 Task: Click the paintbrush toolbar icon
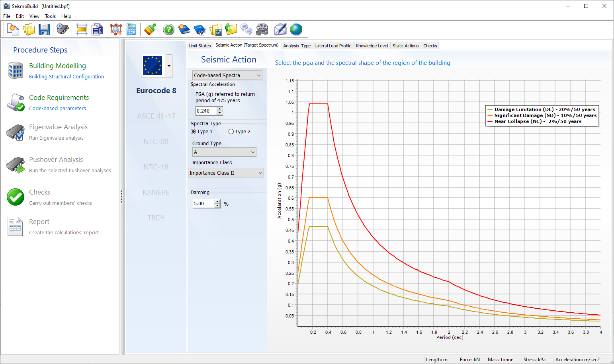coord(150,29)
